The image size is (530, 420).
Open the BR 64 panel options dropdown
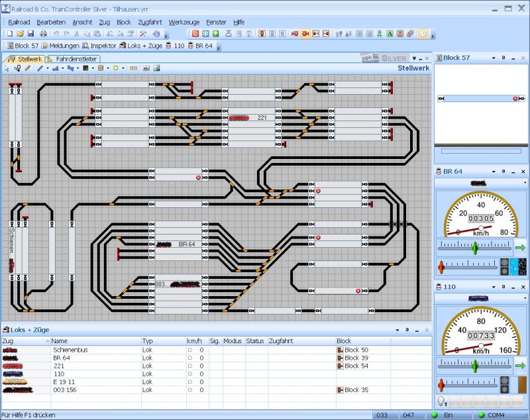494,172
